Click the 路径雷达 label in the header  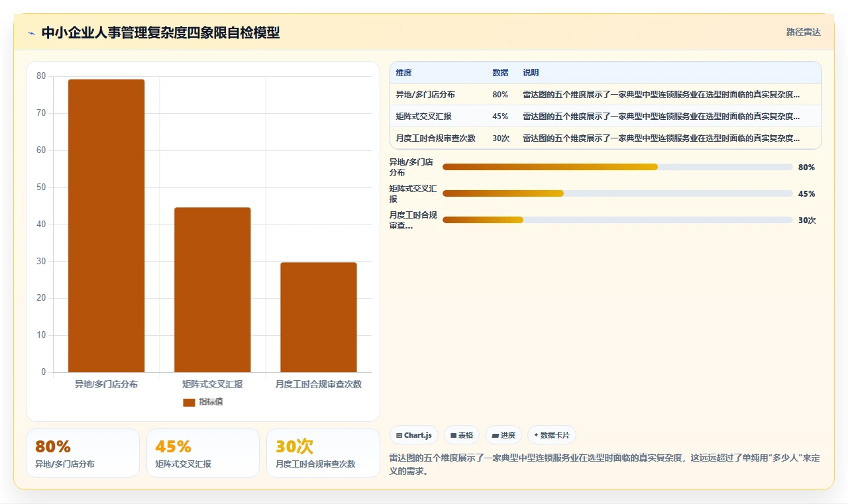point(803,32)
